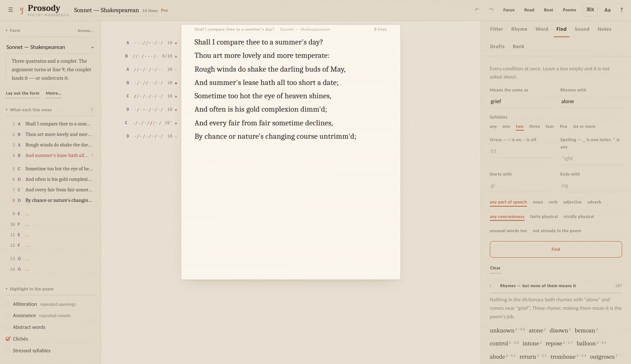Screen dimensions: 631x364
Task: Open the Drafts tab
Action: point(497,47)
